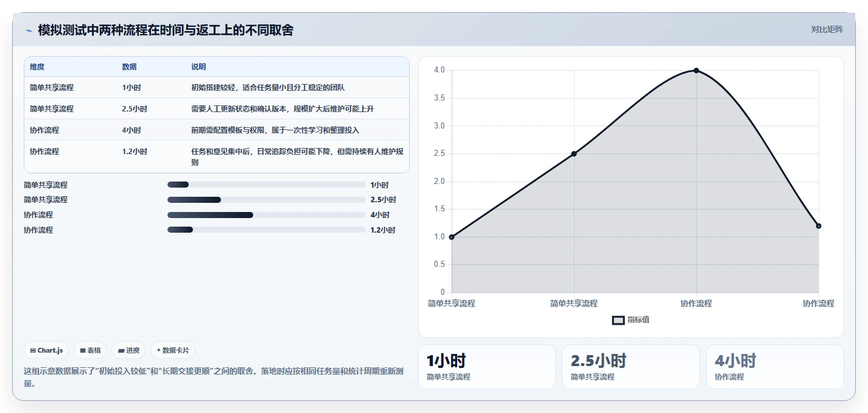Open the 数据卡片 chip
868x413 pixels.
(173, 350)
